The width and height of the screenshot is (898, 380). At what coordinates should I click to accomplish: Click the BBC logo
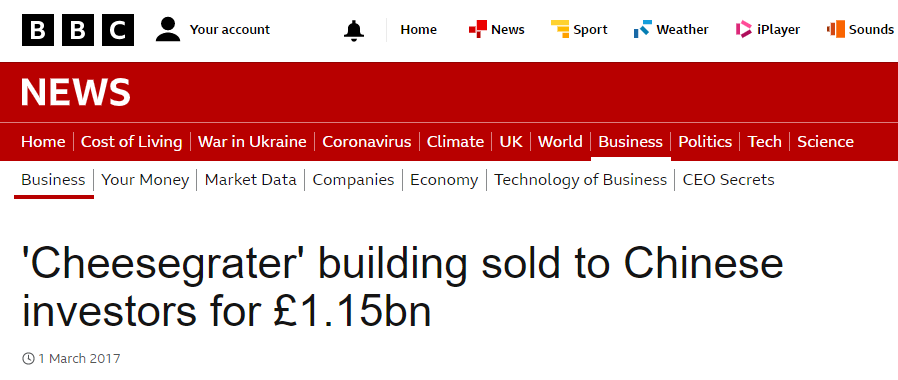pyautogui.click(x=78, y=30)
